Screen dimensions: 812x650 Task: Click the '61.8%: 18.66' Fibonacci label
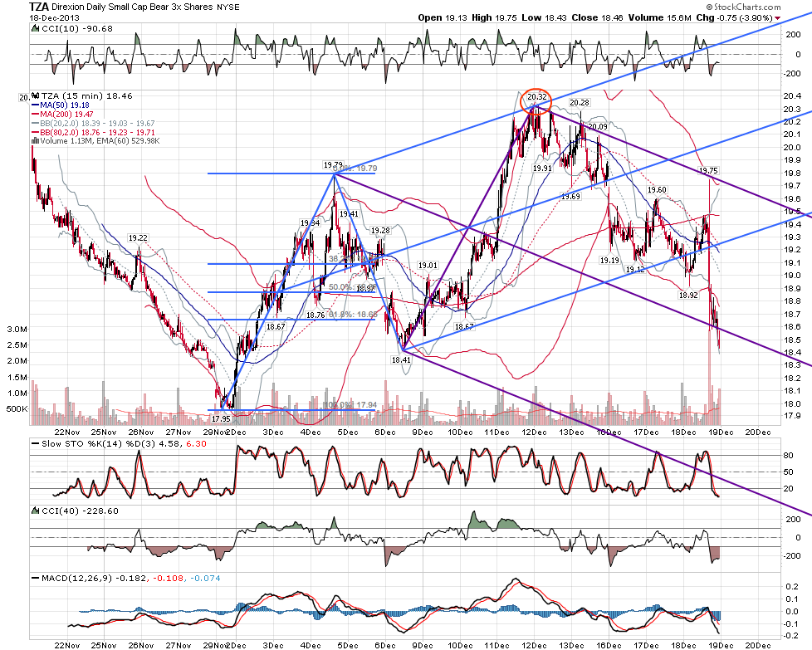[353, 315]
